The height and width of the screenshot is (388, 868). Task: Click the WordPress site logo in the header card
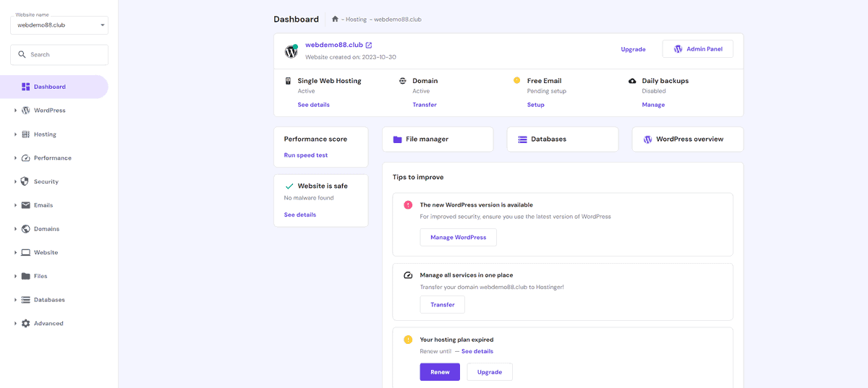[x=291, y=51]
